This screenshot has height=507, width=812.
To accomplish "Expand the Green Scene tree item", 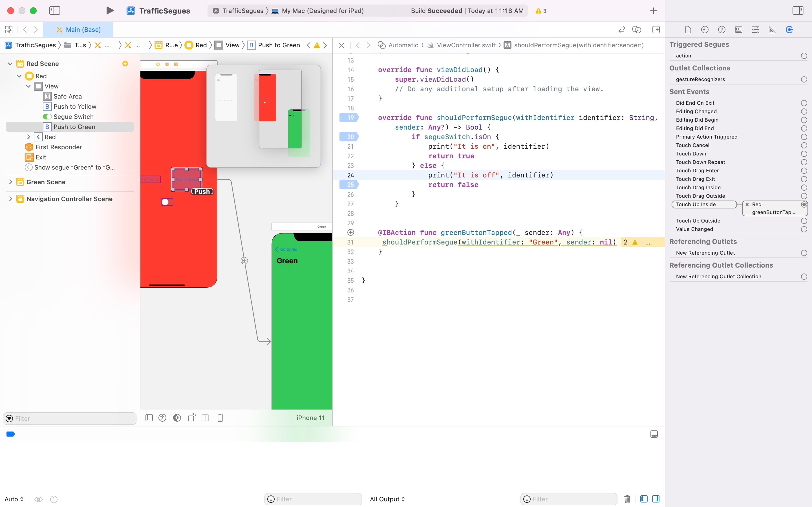I will [x=11, y=182].
